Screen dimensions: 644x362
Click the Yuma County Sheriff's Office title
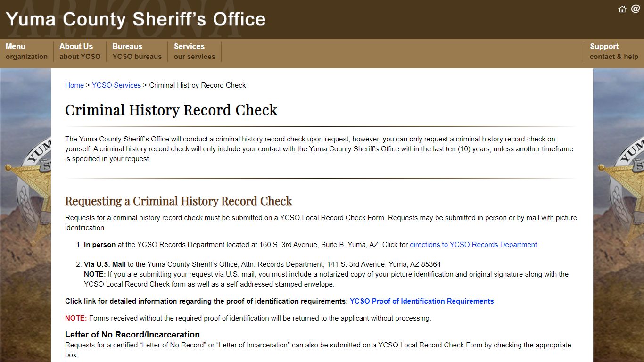coord(136,19)
